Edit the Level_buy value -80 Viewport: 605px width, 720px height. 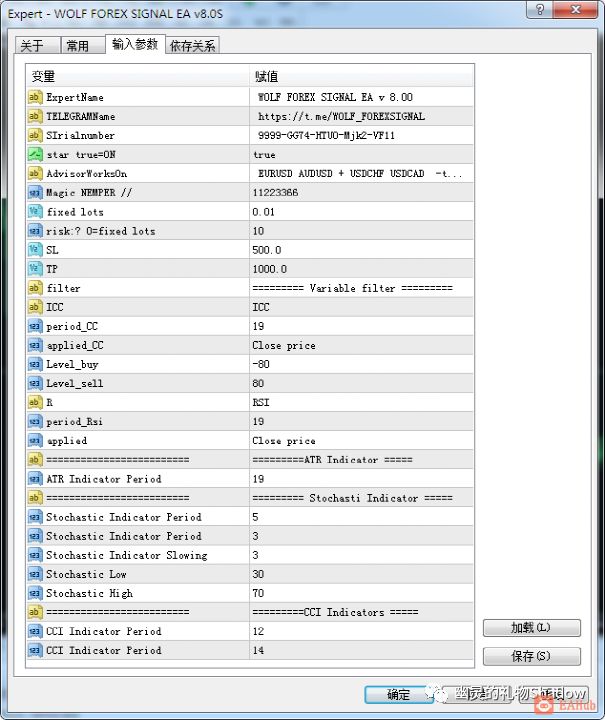(361, 364)
